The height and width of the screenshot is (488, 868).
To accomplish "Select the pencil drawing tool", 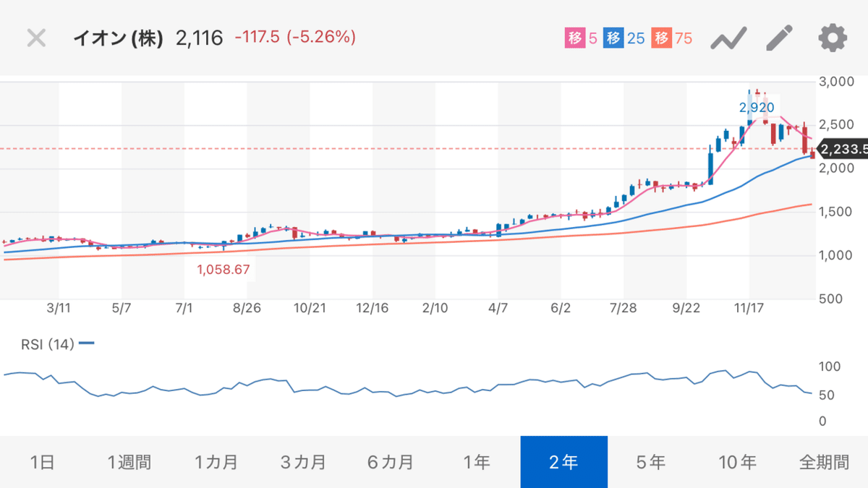I will point(778,39).
